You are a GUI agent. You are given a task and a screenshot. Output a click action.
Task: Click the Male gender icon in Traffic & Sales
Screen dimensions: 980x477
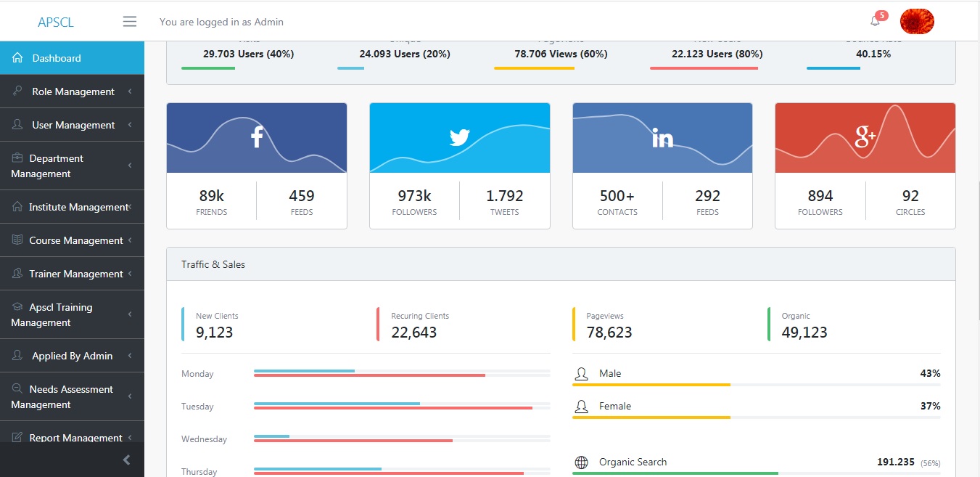581,372
